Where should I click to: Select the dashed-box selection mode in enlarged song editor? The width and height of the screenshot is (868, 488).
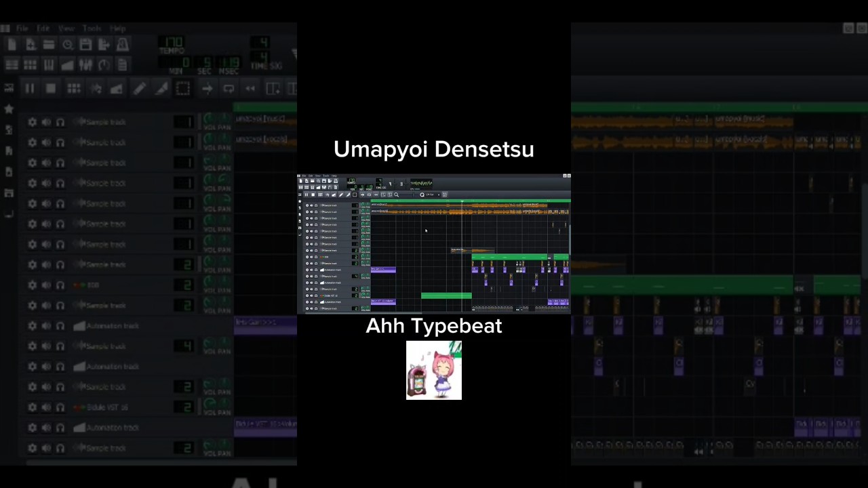[x=182, y=89]
